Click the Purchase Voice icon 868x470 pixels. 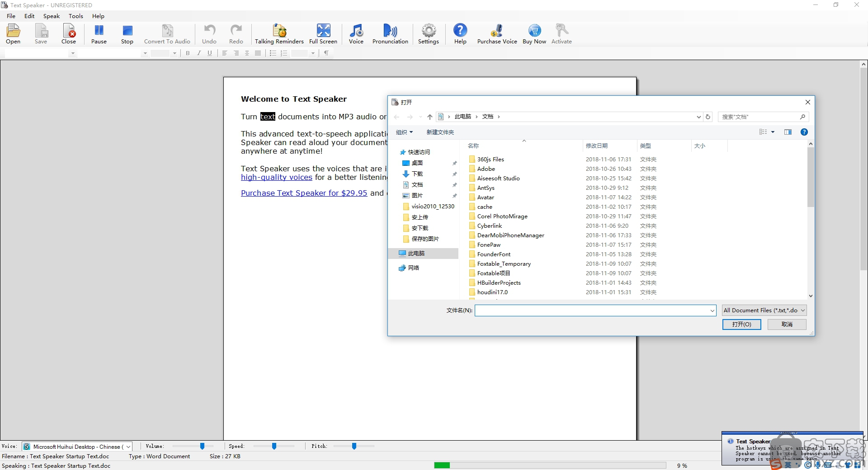pos(497,34)
